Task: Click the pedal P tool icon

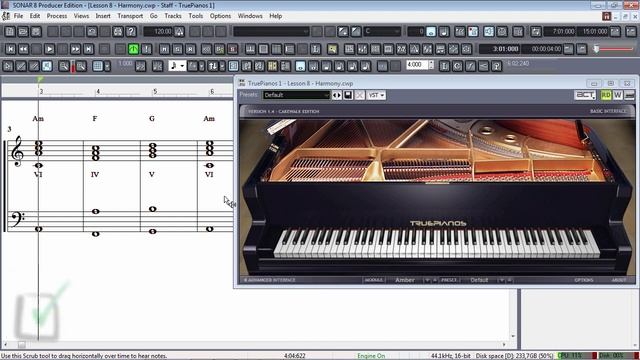Action: [x=497, y=66]
